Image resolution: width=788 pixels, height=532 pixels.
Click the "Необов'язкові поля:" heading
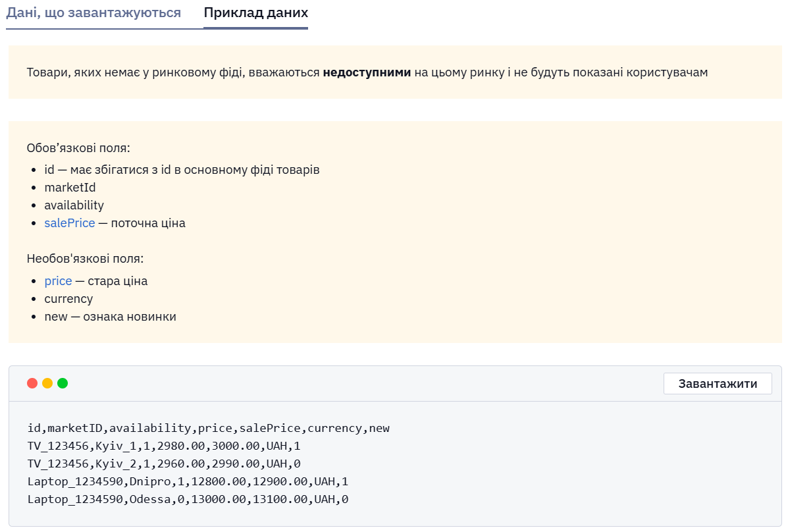coord(85,259)
